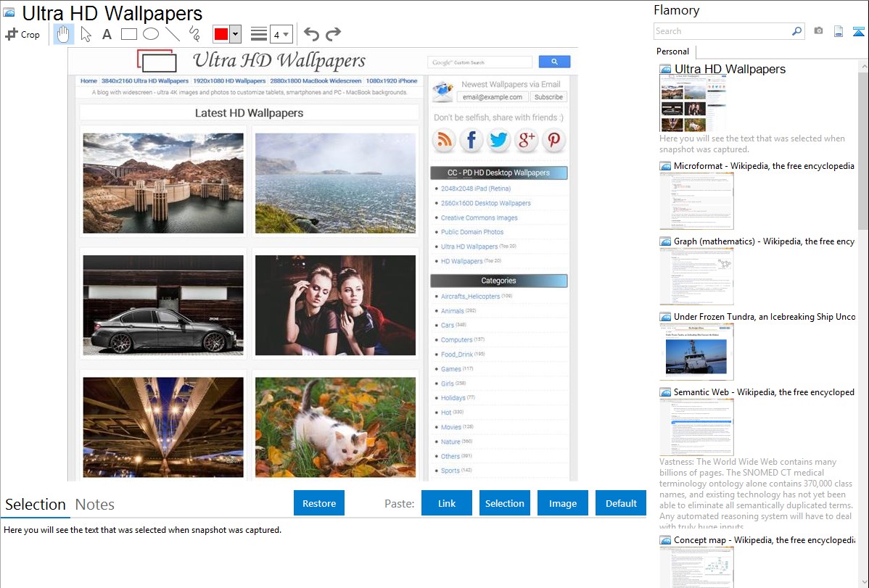Image resolution: width=869 pixels, height=588 pixels.
Task: Click the camera snapshot icon
Action: [818, 31]
